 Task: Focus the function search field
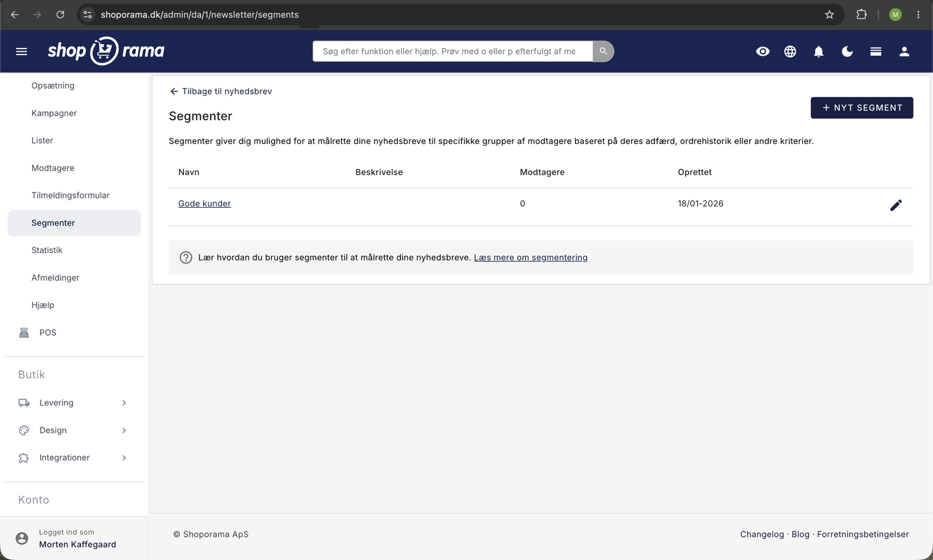coord(453,51)
